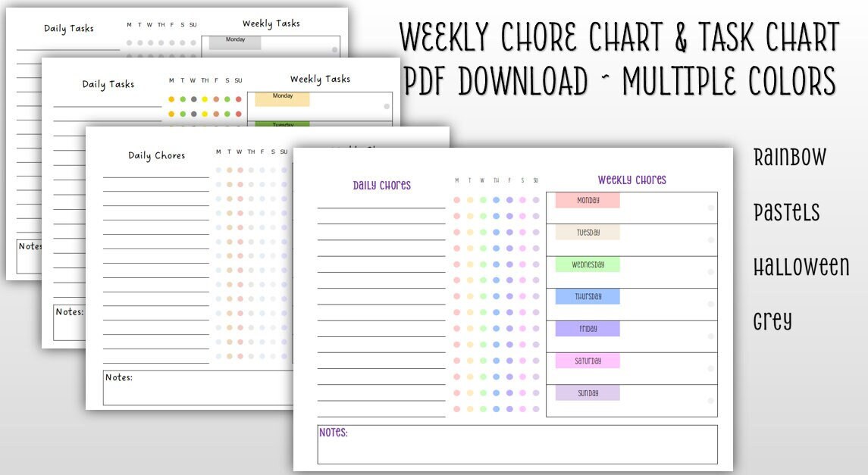868x475 pixels.
Task: Select the Halloween color option
Action: [x=801, y=267]
